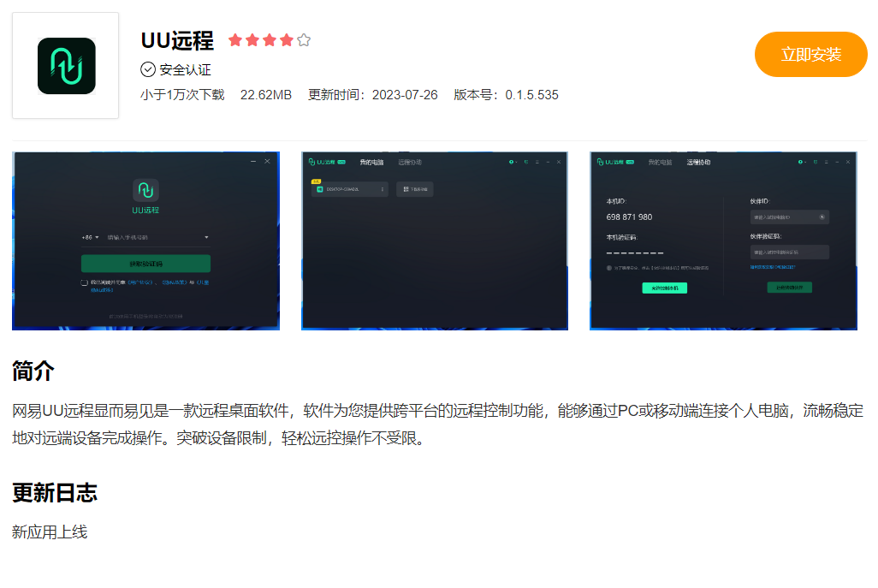Click the 更新日志 section heading
This screenshot has height=588, width=878.
pyautogui.click(x=55, y=493)
